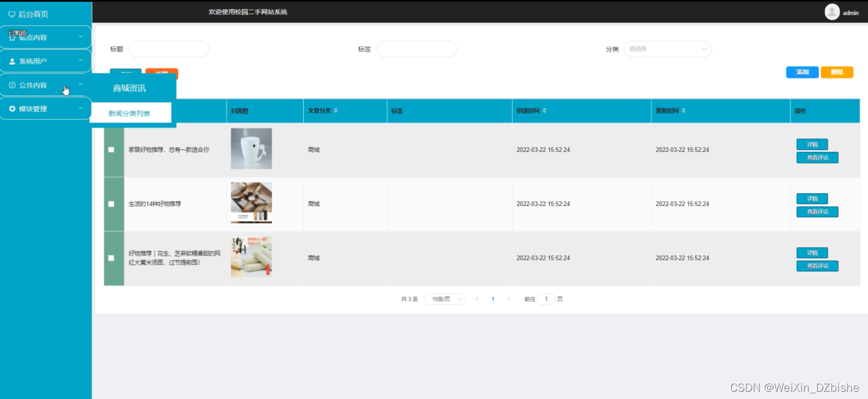Select the 模块管理 menu label
Screen dimensions: 868x399
(x=33, y=109)
